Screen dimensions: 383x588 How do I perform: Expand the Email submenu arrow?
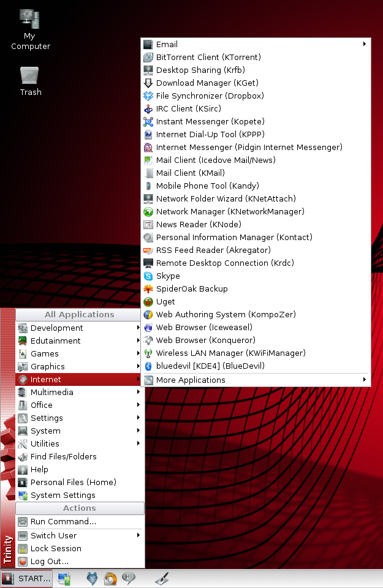point(364,44)
